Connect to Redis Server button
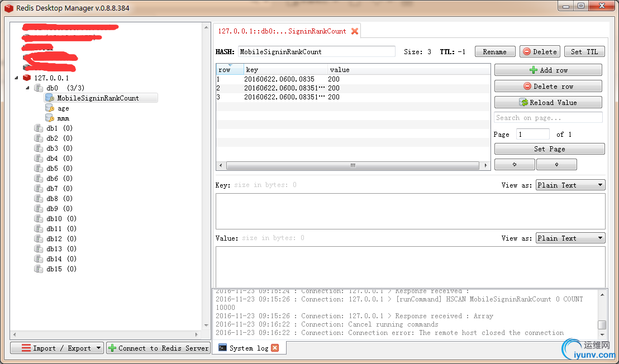The width and height of the screenshot is (619, 364). tap(158, 348)
